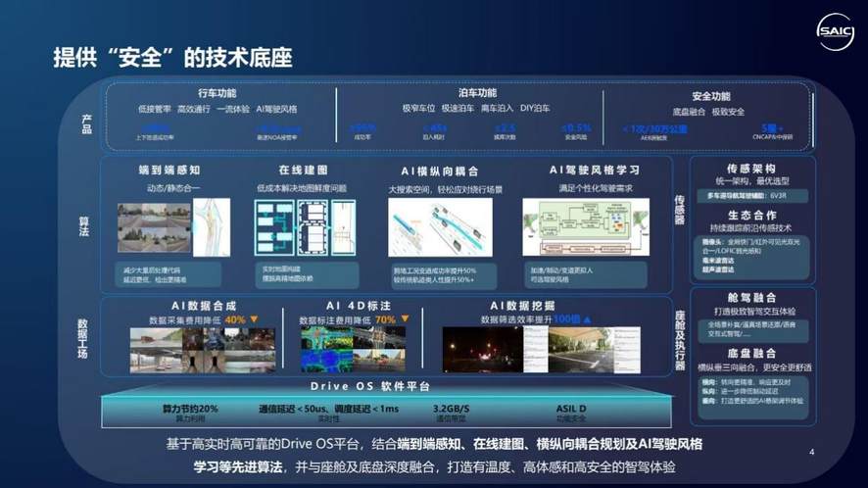This screenshot has width=868, height=488.
Task: Click the 生态合作 panel title
Action: click(751, 216)
